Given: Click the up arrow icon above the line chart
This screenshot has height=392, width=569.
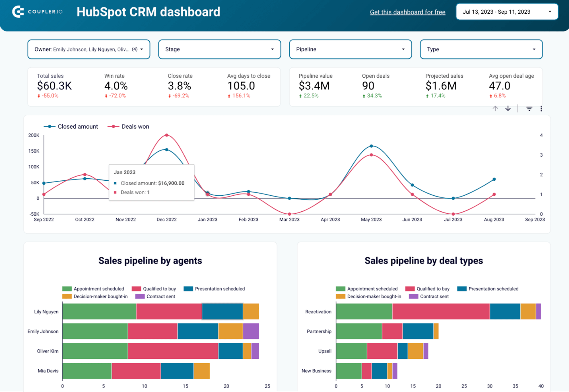Looking at the screenshot, I should coord(495,108).
